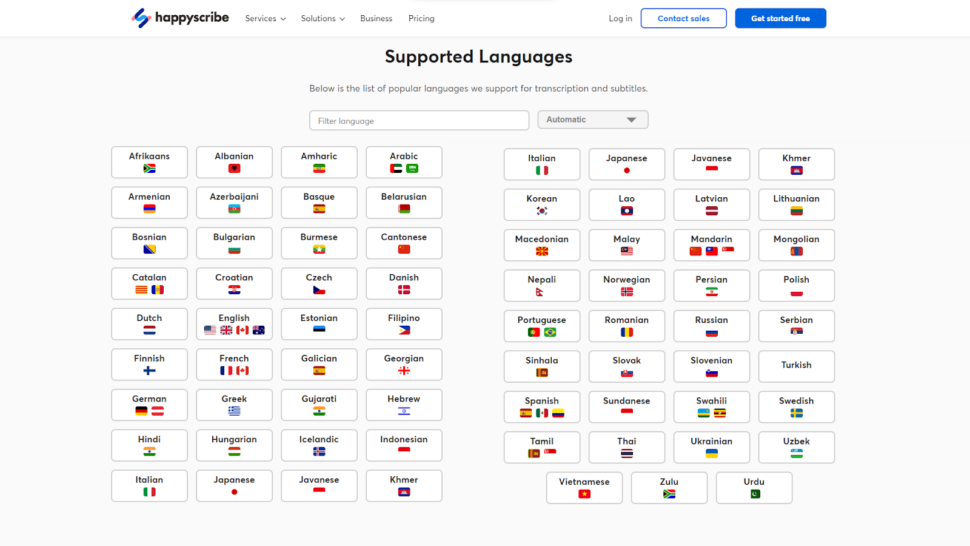Viewport: 970px width, 546px height.
Task: Click the Brazil flag under Portuguese
Action: (x=550, y=332)
